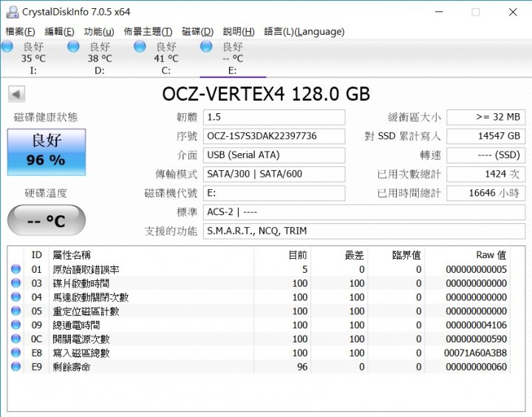Click status orb of attribute 05 重定位磁區計數

16,311
